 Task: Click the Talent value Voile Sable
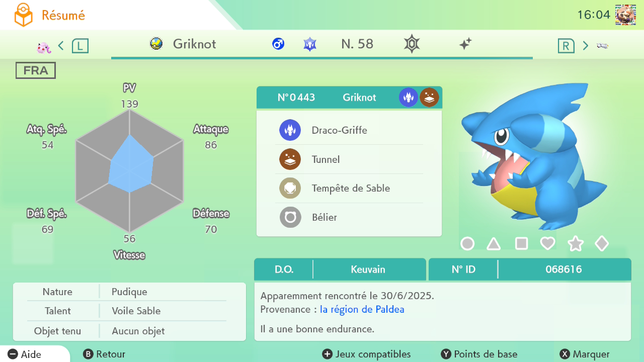(136, 311)
